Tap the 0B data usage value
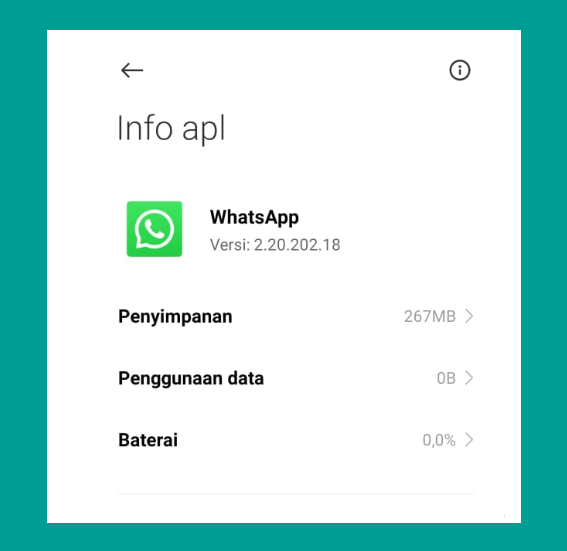 [446, 378]
